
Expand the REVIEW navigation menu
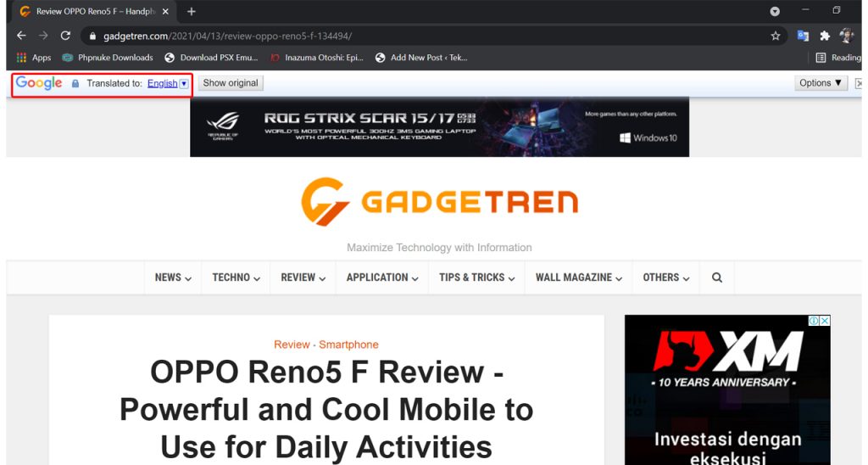point(303,277)
